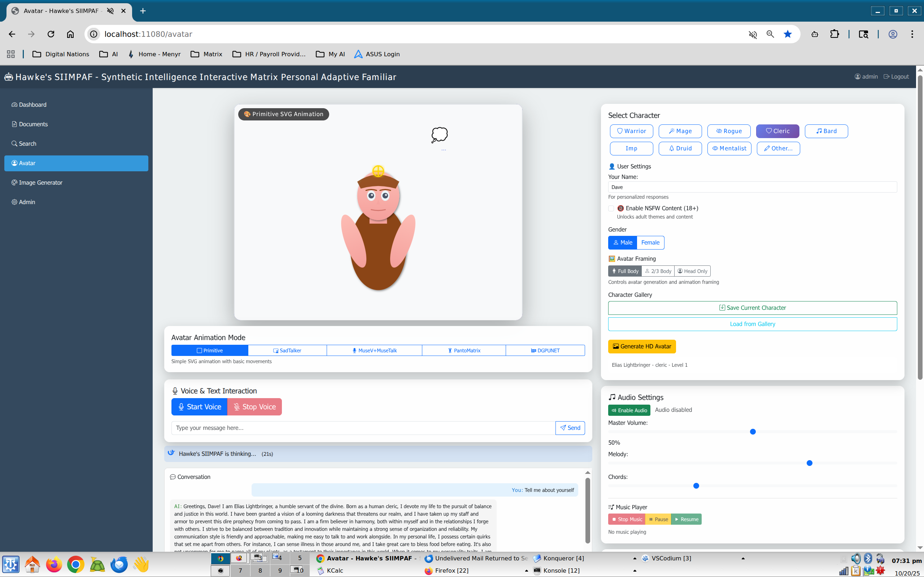924x577 pixels.
Task: Click the Generate HD Avatar button
Action: coord(641,346)
